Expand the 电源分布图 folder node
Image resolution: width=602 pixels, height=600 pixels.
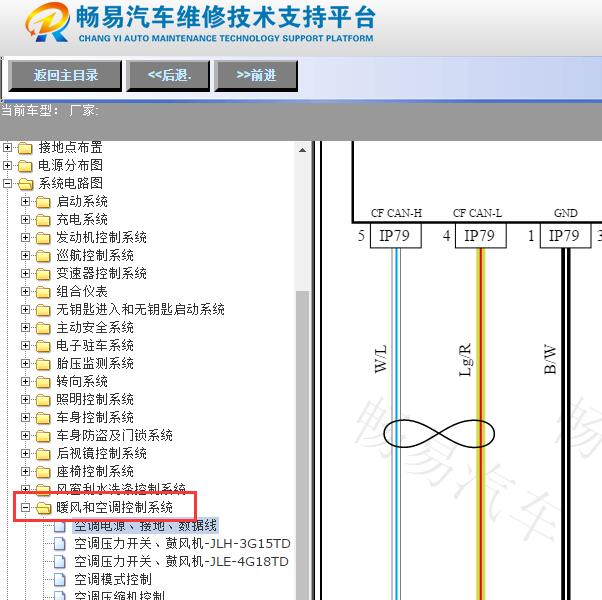(x=7, y=165)
